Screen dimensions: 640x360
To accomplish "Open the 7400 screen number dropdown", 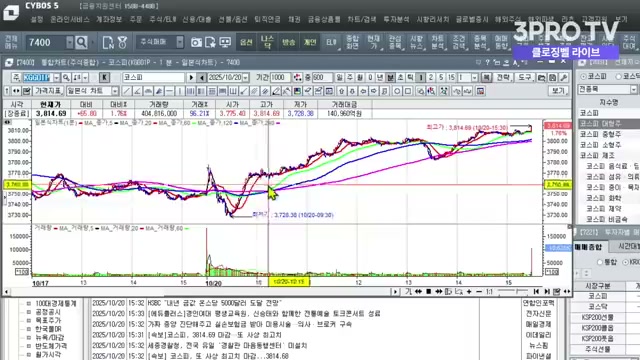I will [x=70, y=42].
